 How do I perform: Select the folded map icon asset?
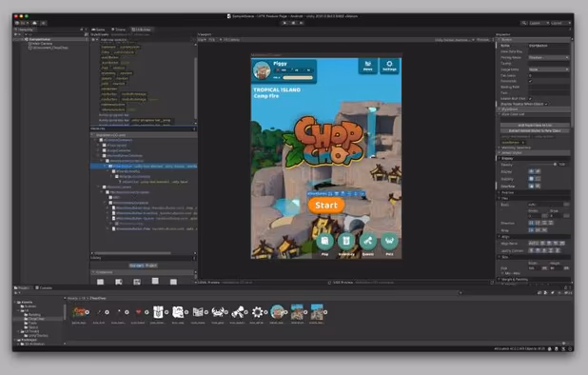click(x=198, y=312)
